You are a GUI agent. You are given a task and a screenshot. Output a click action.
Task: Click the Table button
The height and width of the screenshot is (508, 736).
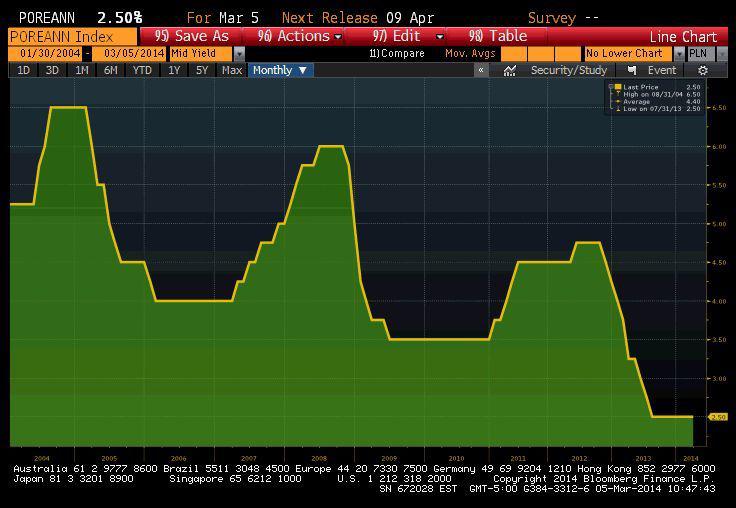517,36
